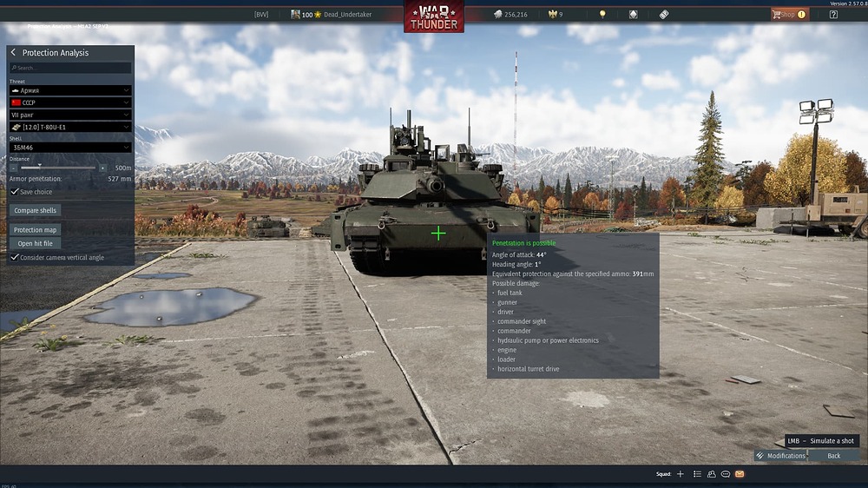Viewport: 868px width, 488px height.
Task: Open the СССР nation dropdown
Action: [70, 102]
